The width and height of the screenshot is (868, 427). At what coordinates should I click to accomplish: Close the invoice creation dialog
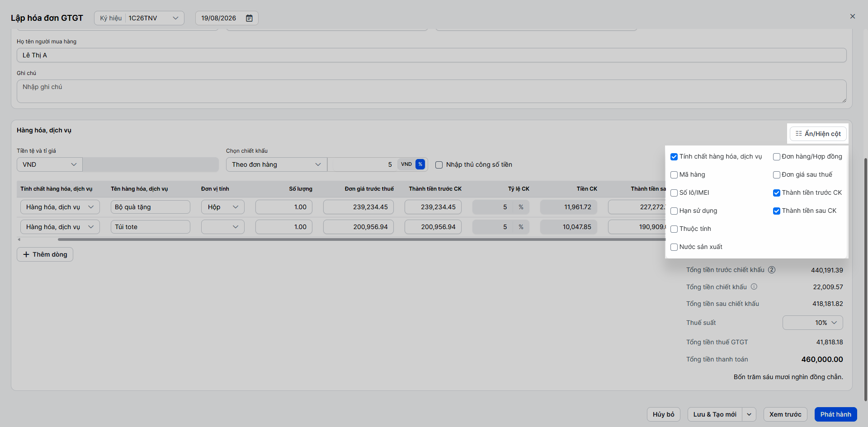coord(853,16)
